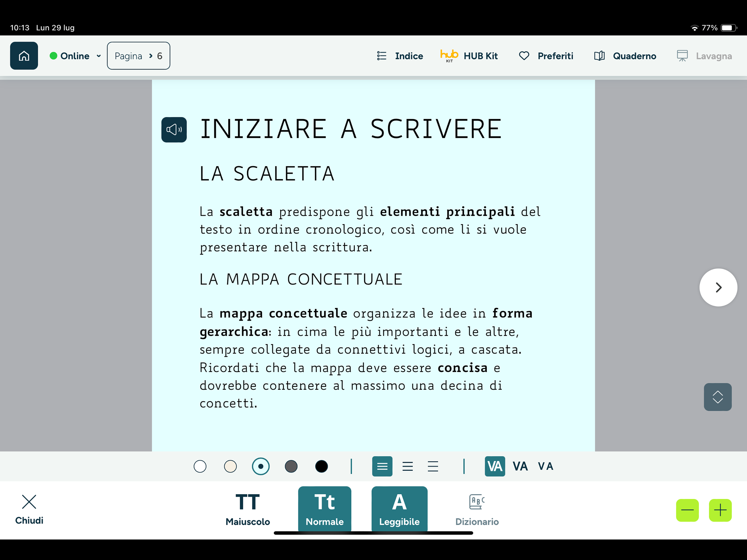Tap the heart icon for Preferiti
Screen dimensions: 747x560
pyautogui.click(x=524, y=56)
